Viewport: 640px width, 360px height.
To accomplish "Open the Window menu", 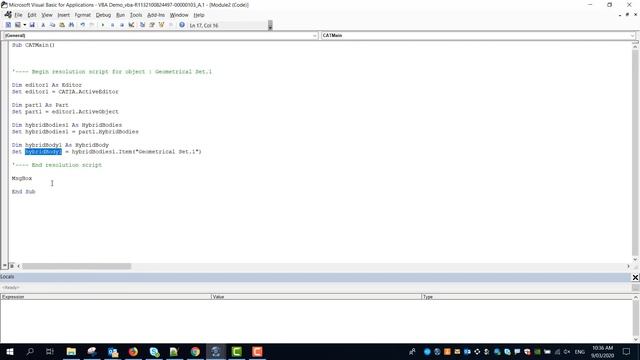I will 179,15.
